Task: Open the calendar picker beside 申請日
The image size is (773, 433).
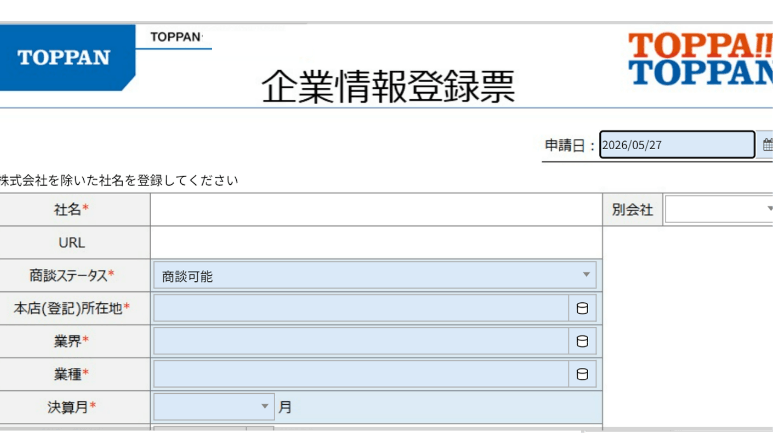Action: pyautogui.click(x=766, y=145)
